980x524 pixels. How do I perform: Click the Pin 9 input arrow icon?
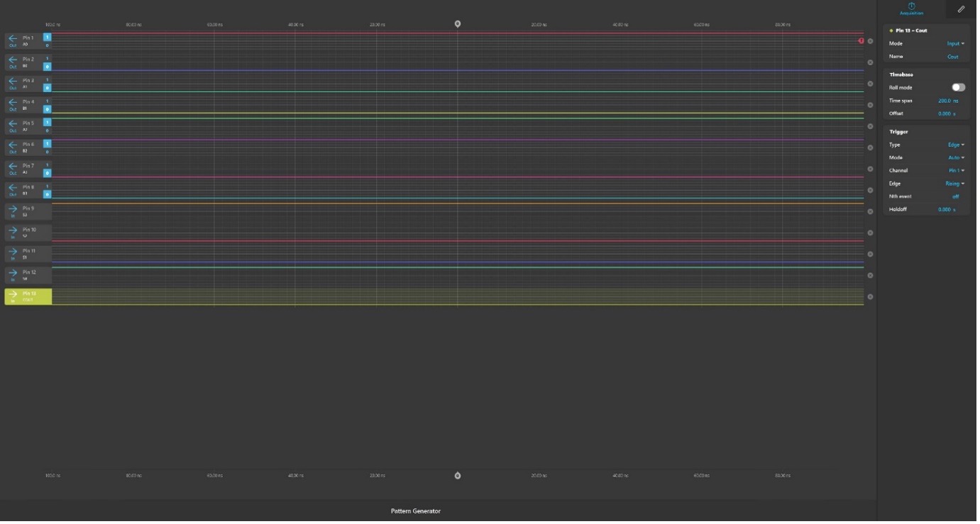click(13, 210)
